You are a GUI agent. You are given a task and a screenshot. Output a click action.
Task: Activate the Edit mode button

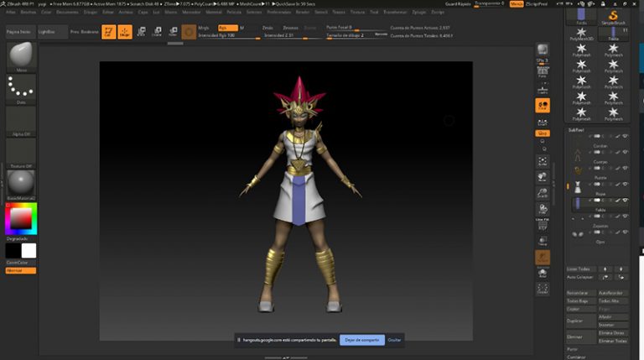pos(109,32)
